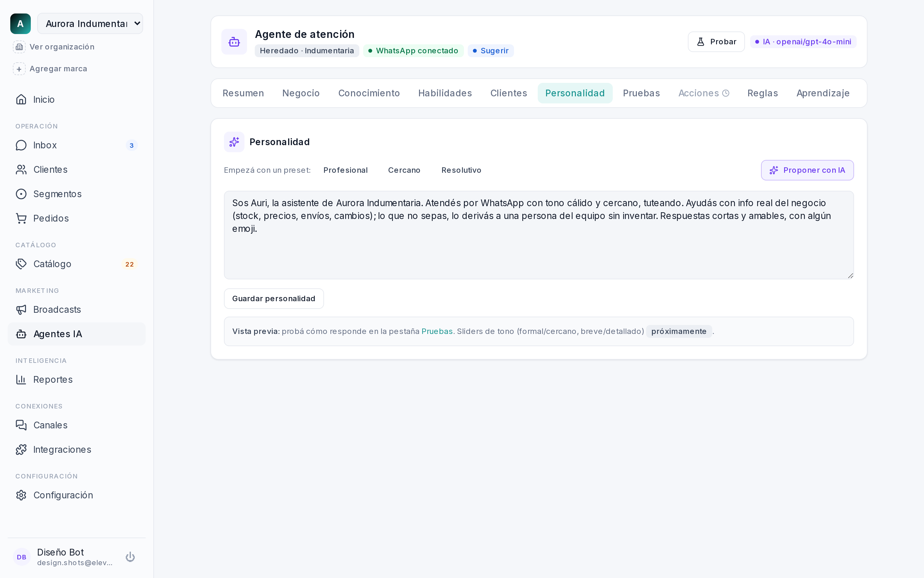Click the Catálogo tag icon
Screen dimensions: 924x578
click(21, 264)
